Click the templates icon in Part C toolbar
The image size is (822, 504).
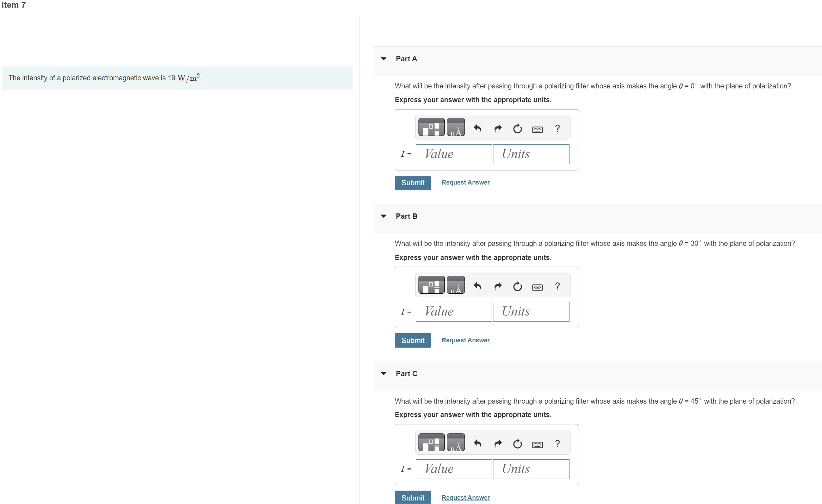point(431,442)
